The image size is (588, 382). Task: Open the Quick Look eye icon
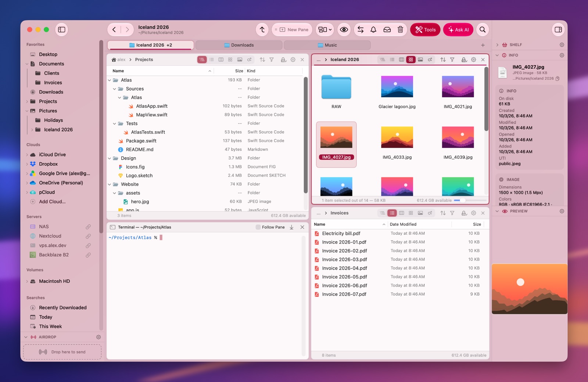click(344, 30)
